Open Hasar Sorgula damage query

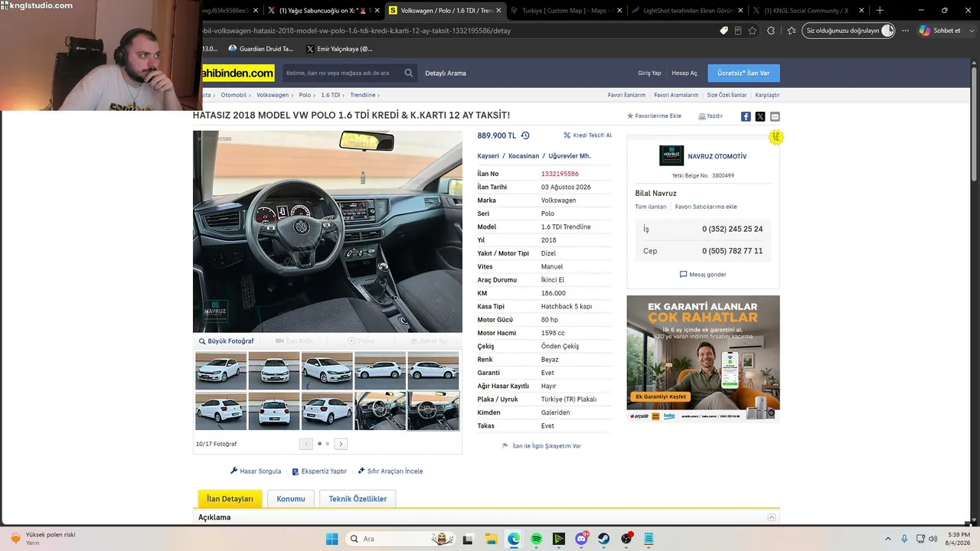(256, 471)
